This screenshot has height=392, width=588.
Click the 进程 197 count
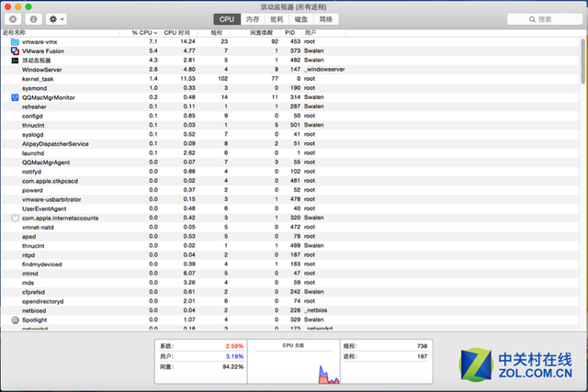(x=386, y=356)
